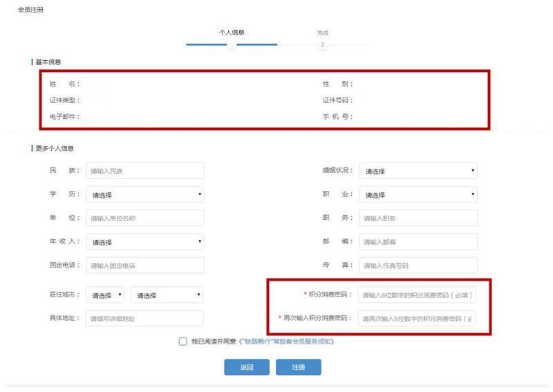Image resolution: width=553 pixels, height=392 pixels.
Task: Open the 职业 selection dropdown
Action: pos(418,194)
